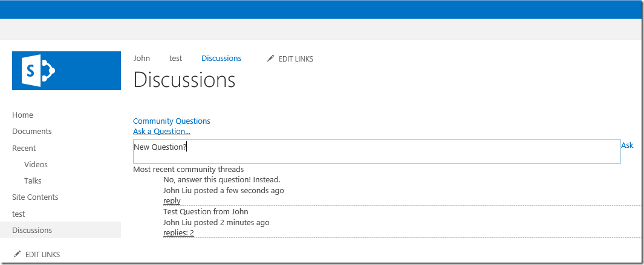Select Discussions in the top navigation bar

tap(221, 59)
